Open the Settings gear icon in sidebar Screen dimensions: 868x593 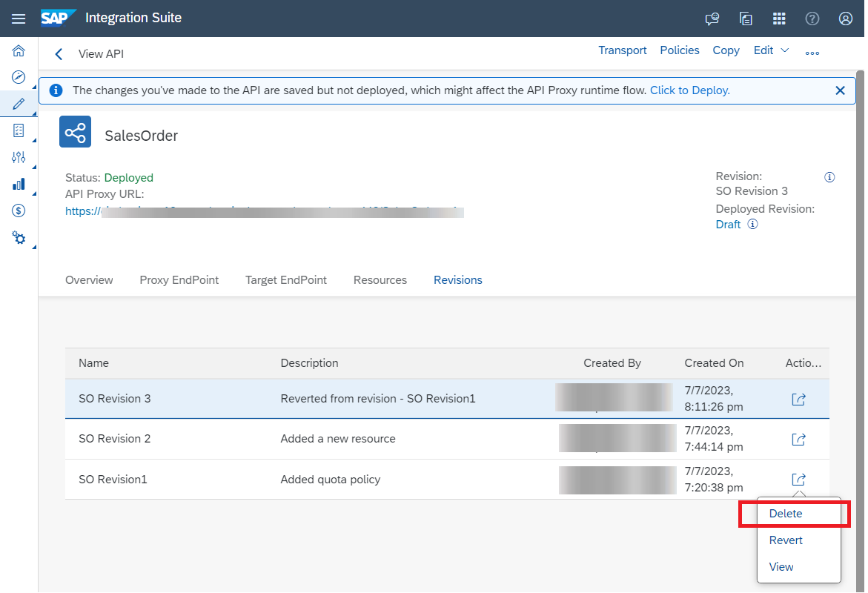click(19, 237)
